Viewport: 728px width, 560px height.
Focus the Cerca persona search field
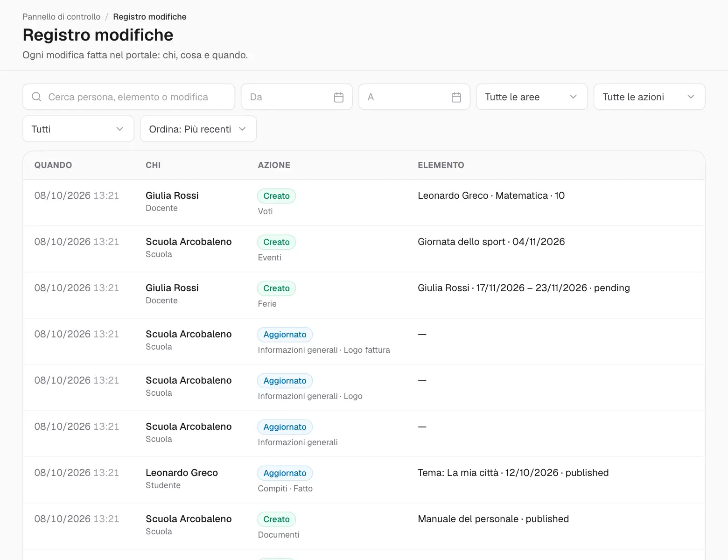tap(129, 97)
